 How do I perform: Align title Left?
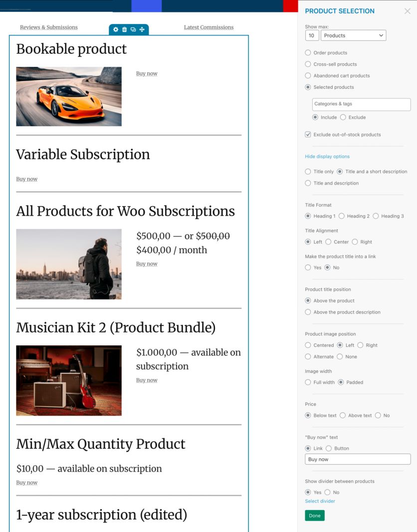(308, 242)
